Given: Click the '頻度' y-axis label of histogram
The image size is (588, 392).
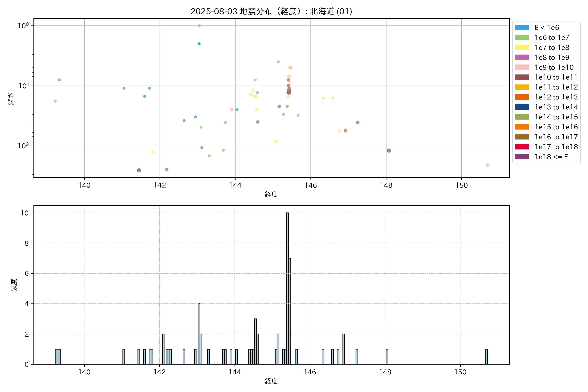Looking at the screenshot, I should (14, 285).
